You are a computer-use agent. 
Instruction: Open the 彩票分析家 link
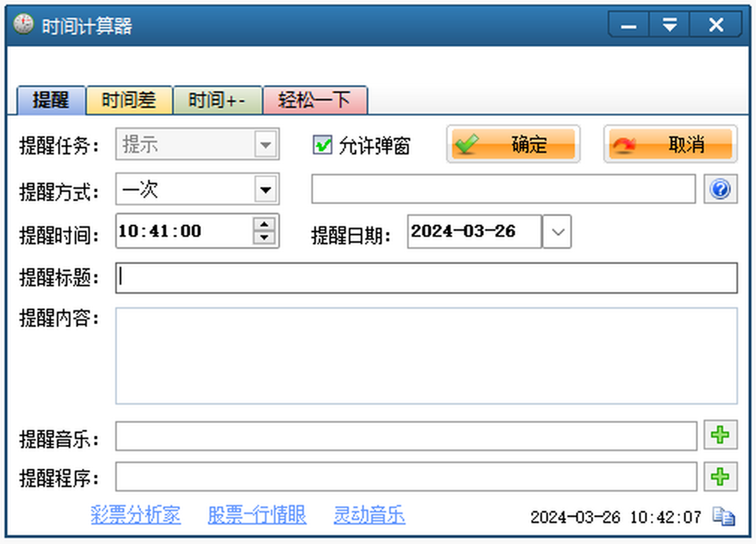pos(136,515)
